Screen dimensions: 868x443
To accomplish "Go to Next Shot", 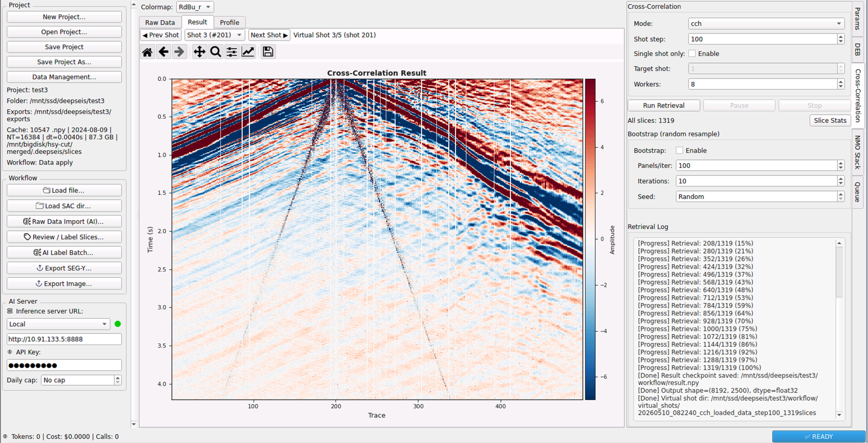I will [x=269, y=35].
